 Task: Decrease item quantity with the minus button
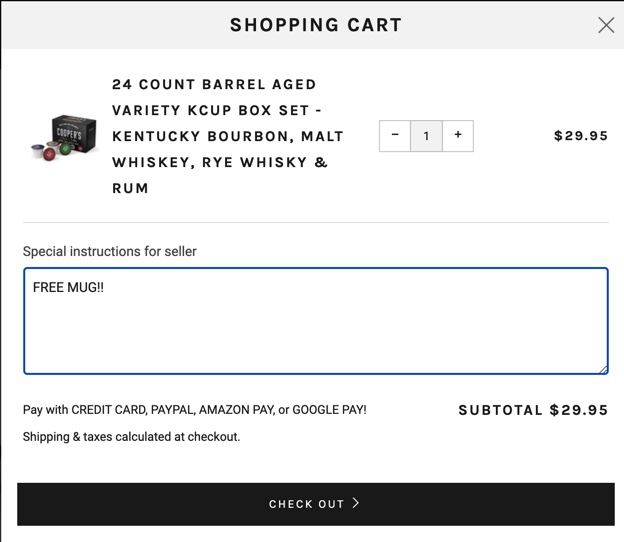(395, 136)
